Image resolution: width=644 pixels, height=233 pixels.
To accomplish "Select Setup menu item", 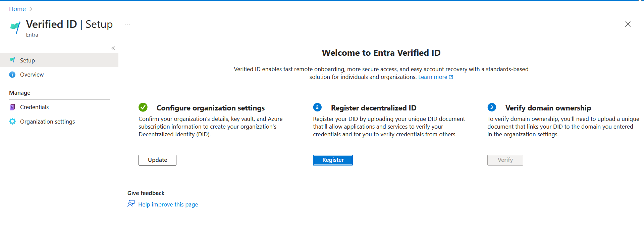I will pyautogui.click(x=59, y=60).
